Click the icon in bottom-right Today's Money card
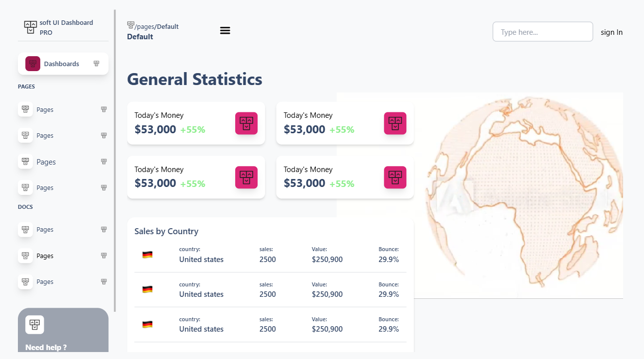The image size is (644, 359). (x=395, y=178)
